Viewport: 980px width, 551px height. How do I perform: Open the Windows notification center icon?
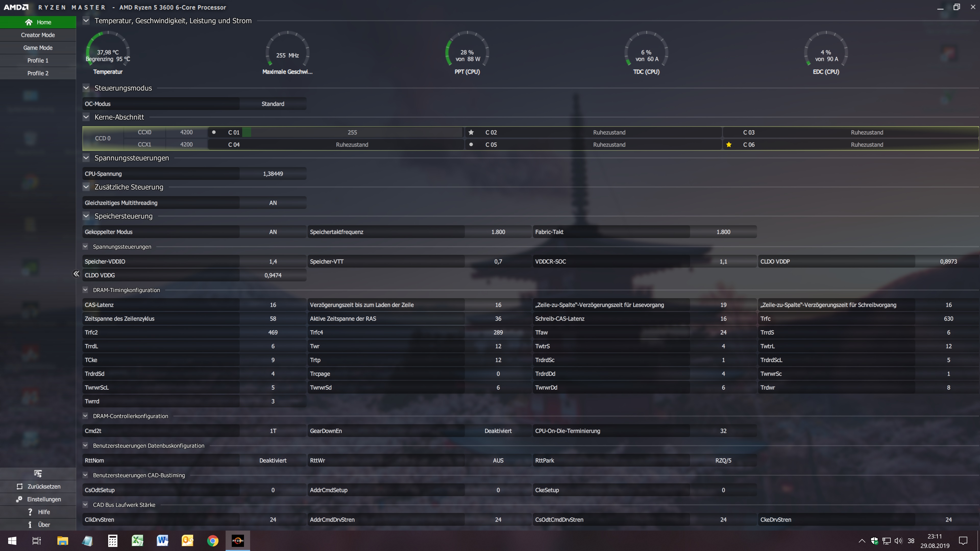point(963,540)
